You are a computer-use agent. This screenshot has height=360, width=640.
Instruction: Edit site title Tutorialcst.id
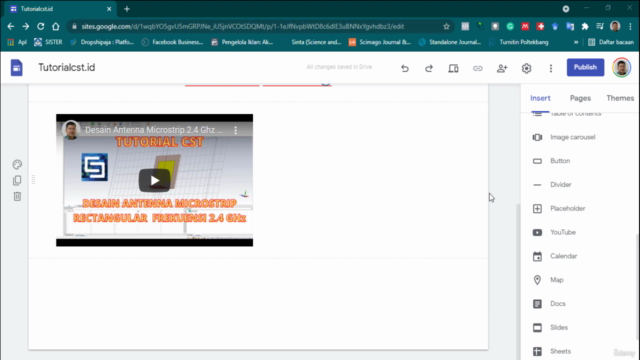(x=67, y=67)
